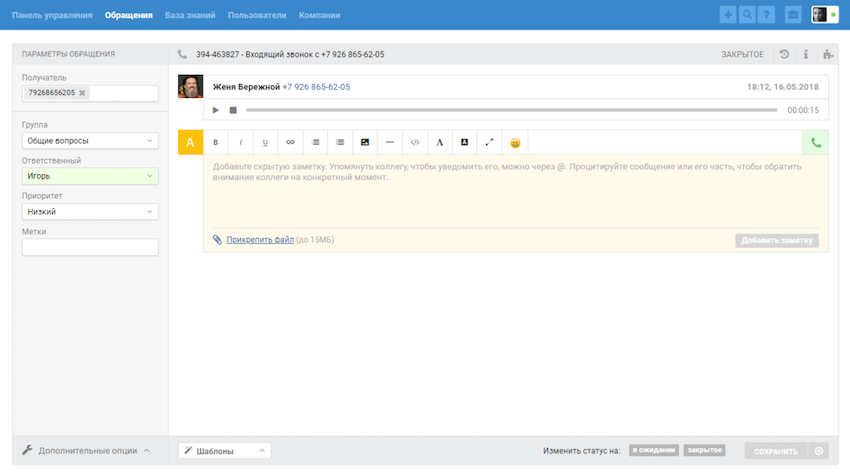Open the Приоритет dropdown
This screenshot has height=476, width=850.
tap(90, 211)
